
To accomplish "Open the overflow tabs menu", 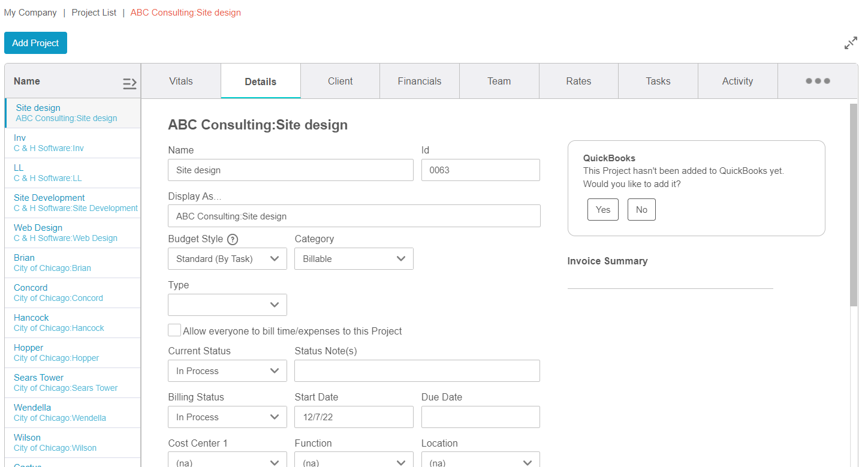I will click(817, 80).
